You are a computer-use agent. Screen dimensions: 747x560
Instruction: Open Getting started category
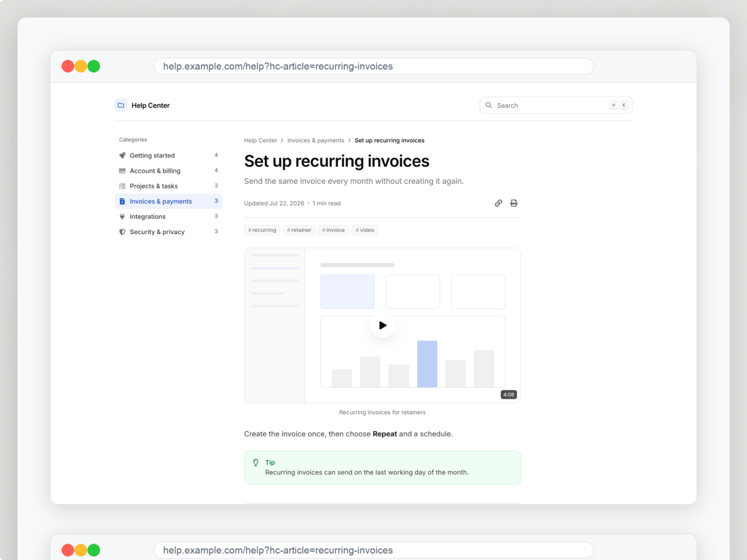tap(169, 156)
